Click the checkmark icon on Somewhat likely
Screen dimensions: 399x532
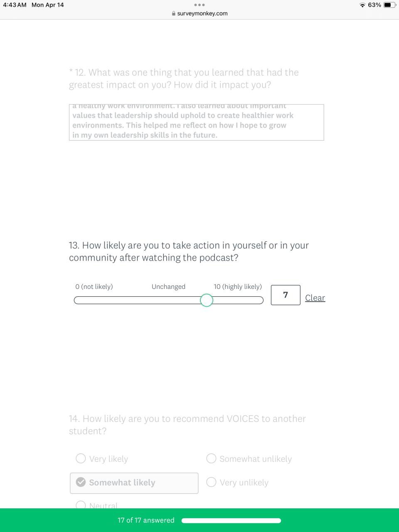(81, 482)
